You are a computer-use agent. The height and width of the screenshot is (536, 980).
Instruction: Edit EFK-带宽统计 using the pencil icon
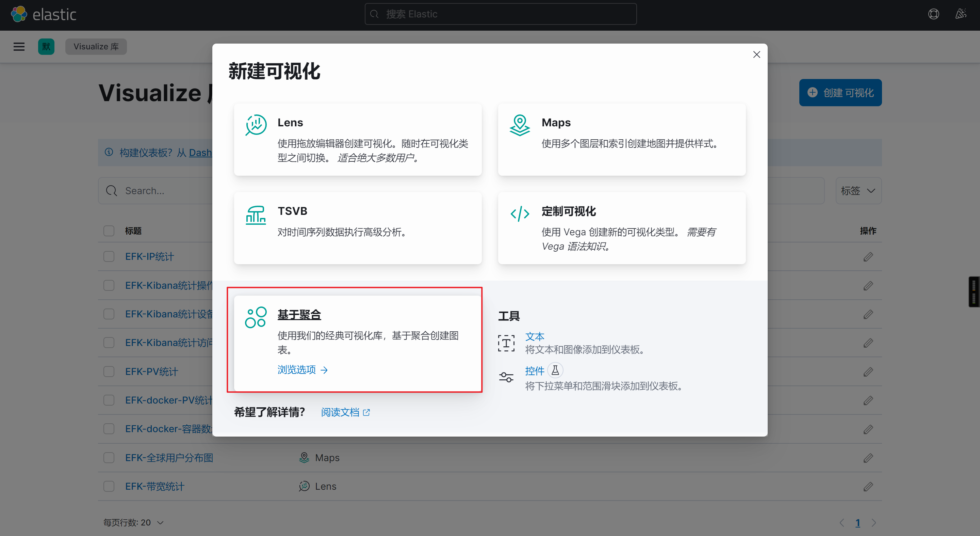(x=868, y=487)
